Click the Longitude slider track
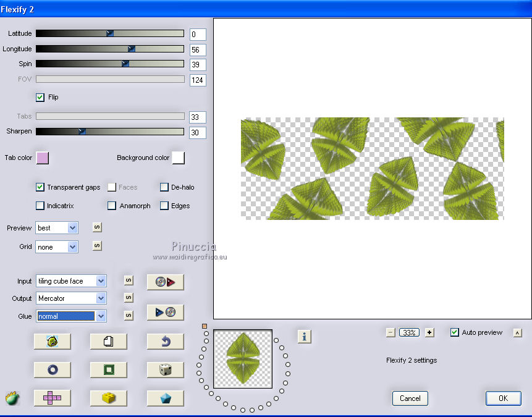The height and width of the screenshot is (417, 532). click(x=110, y=49)
